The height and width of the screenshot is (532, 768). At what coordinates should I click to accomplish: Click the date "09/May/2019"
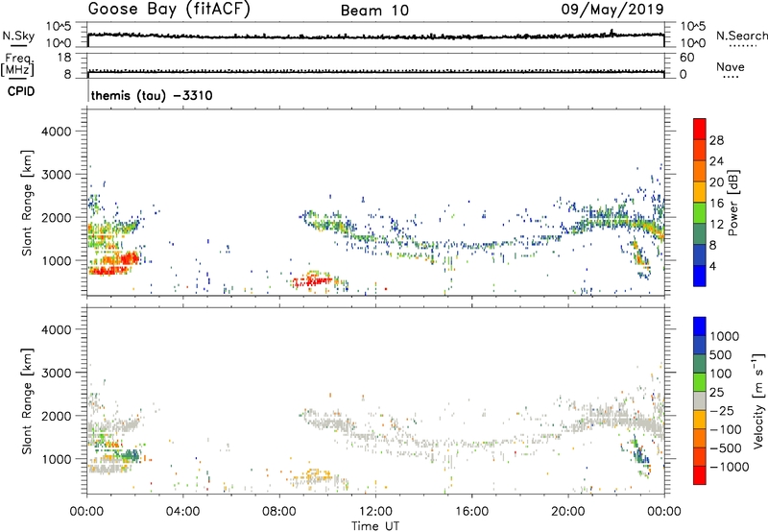(x=612, y=10)
